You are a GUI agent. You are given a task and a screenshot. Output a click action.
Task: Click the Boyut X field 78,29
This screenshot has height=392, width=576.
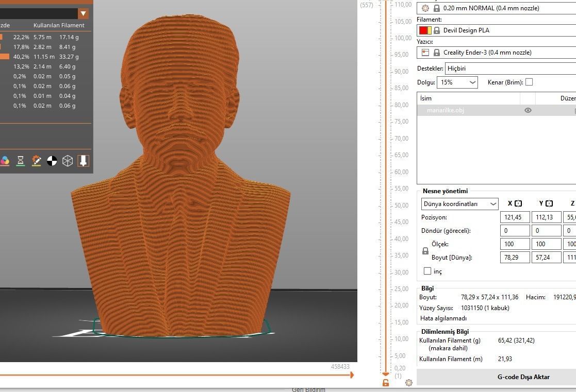[515, 257]
